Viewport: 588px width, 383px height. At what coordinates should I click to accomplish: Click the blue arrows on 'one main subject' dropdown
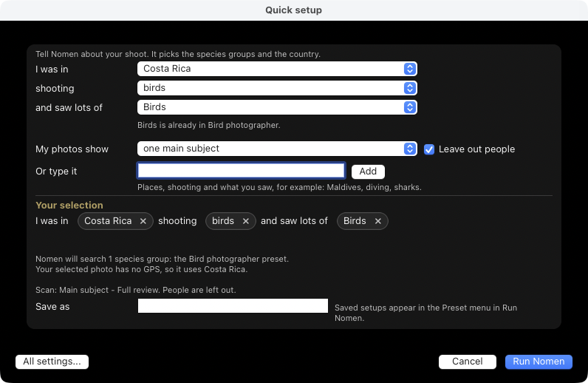pos(410,149)
